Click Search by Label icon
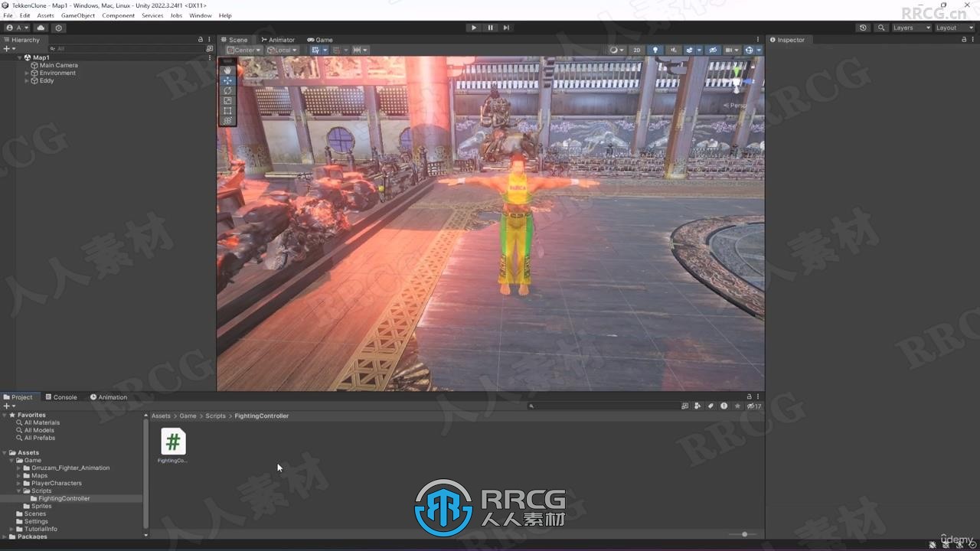Screen dimensions: 980x551 (710, 406)
